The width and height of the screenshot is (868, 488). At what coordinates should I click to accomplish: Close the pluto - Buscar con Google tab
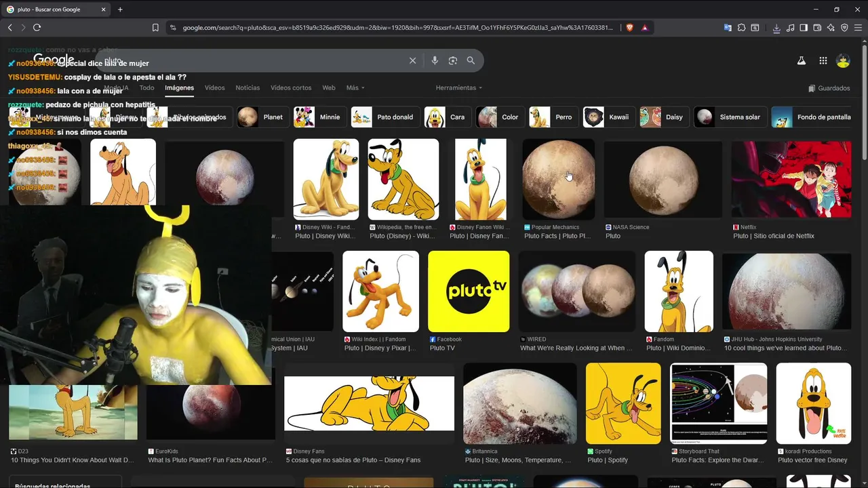pos(103,9)
